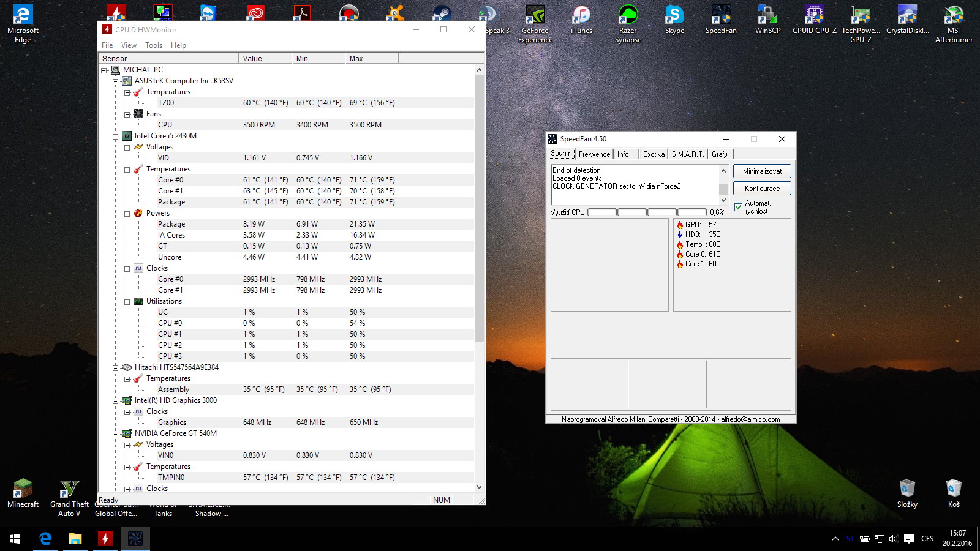This screenshot has width=980, height=551.
Task: Switch to S.M.A.R.T. tab in SpeedFan
Action: [x=688, y=154]
